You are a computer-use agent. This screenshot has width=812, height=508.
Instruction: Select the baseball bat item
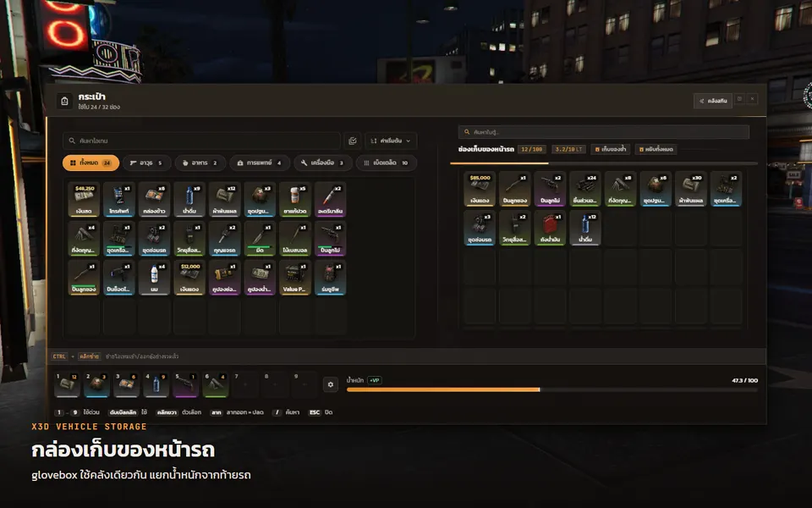(295, 238)
